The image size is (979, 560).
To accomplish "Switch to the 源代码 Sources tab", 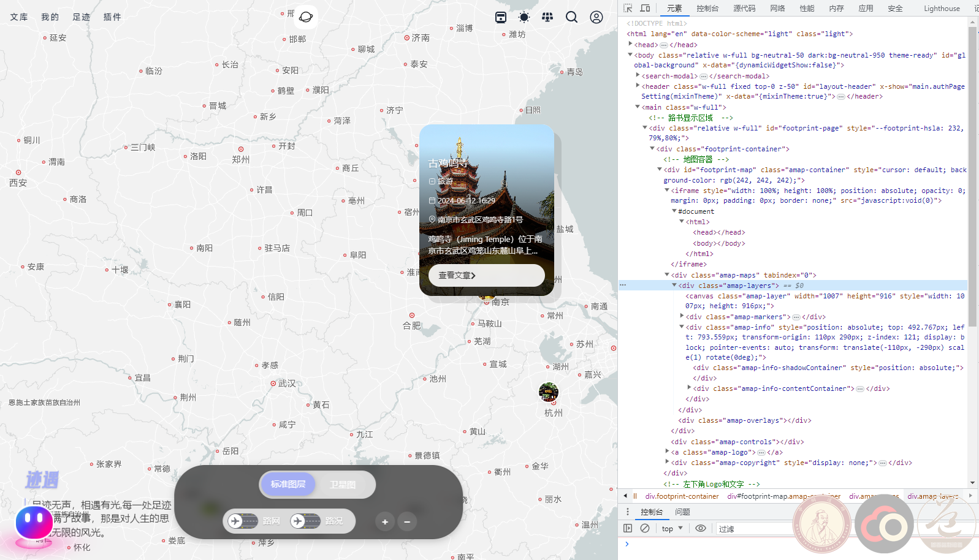I will click(744, 8).
